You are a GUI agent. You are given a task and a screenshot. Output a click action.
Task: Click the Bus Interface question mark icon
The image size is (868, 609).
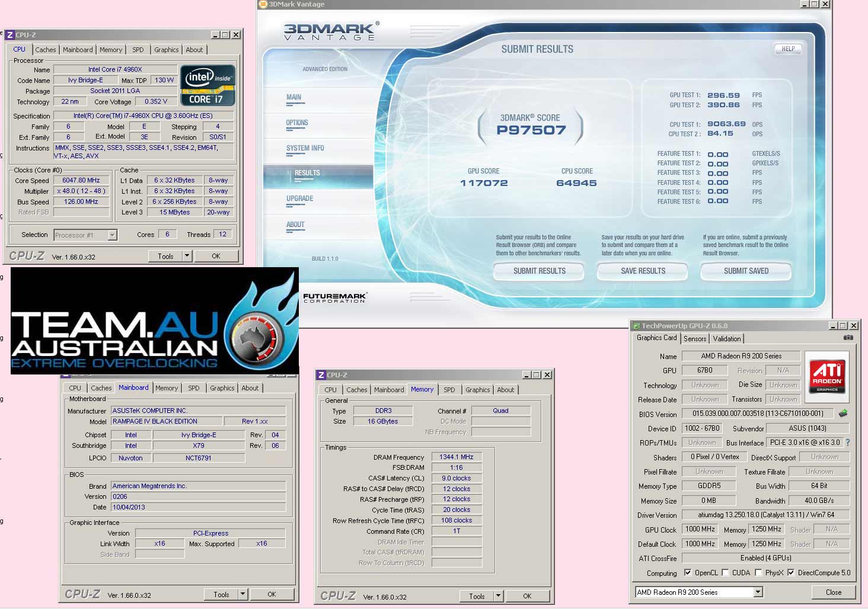[848, 443]
